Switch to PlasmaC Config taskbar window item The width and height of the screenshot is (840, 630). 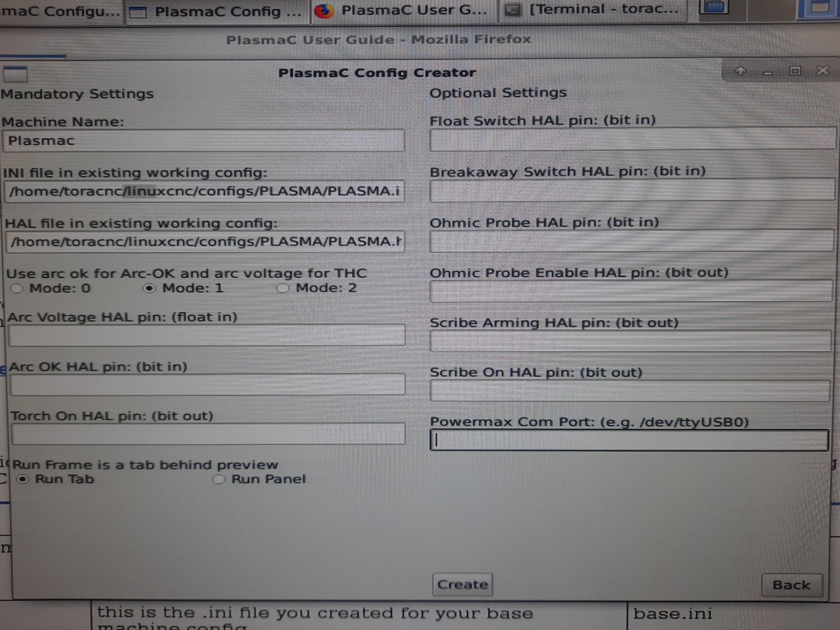(x=217, y=12)
